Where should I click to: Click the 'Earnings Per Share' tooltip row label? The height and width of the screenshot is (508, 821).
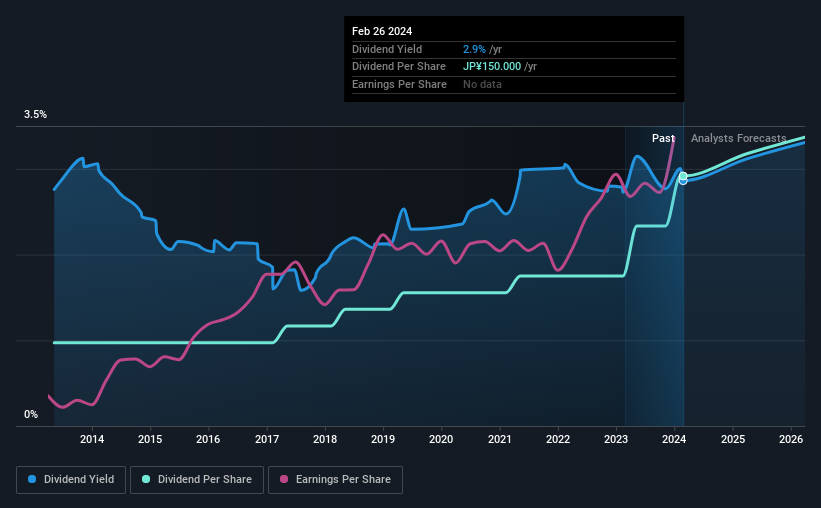click(399, 84)
